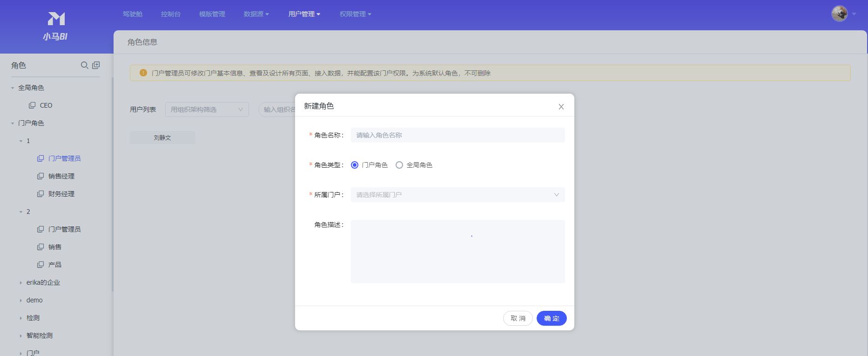Screen dimensions: 868x356
Task: Click the search icon in role panel
Action: tap(84, 65)
